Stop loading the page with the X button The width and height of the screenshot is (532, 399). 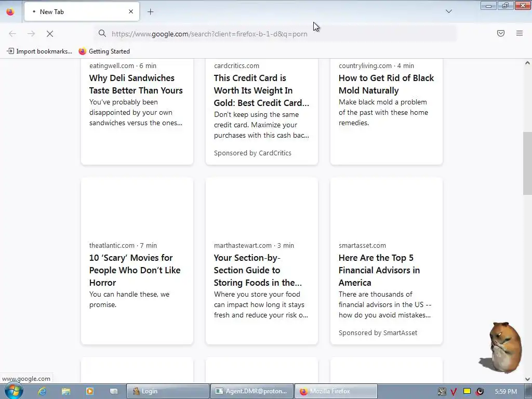pos(50,34)
